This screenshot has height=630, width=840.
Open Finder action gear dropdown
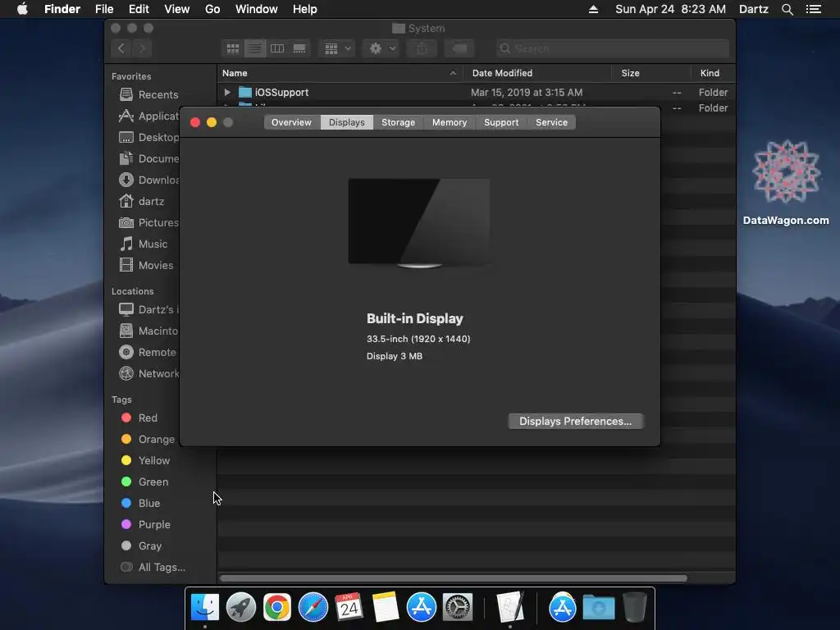[x=382, y=48]
